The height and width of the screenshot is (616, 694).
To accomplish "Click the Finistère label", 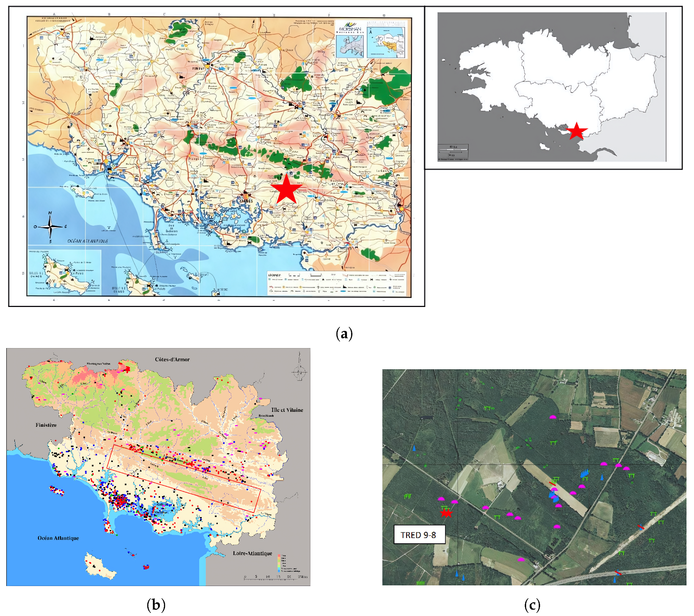I will tap(46, 425).
